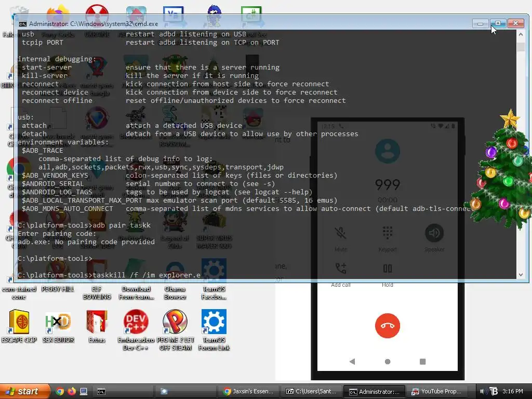Click '$ADB_VENDOR_KEYS' text in cmd
Image resolution: width=532 pixels, height=399 pixels.
click(x=55, y=176)
